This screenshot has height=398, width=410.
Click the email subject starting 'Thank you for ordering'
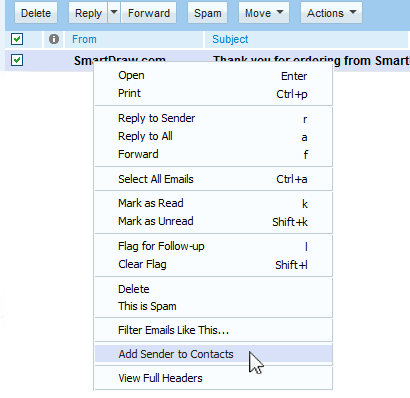(x=311, y=61)
